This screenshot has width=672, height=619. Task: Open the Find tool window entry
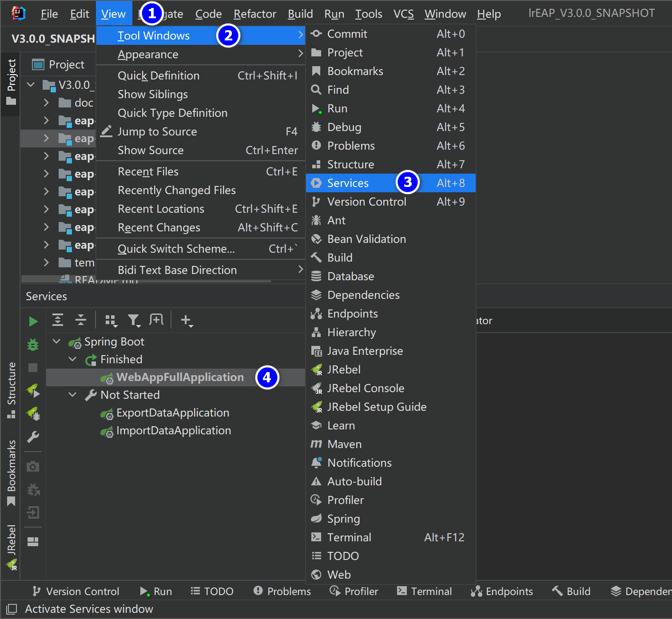(391, 90)
